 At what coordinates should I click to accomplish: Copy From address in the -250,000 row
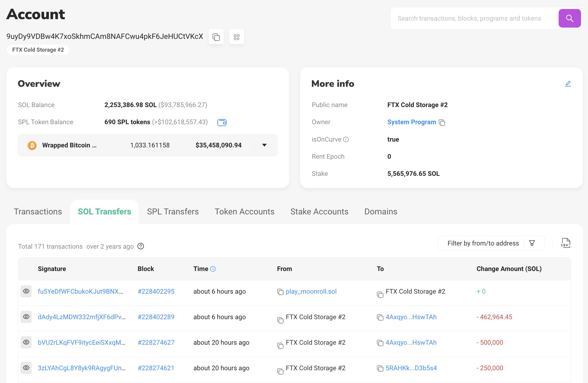click(280, 371)
